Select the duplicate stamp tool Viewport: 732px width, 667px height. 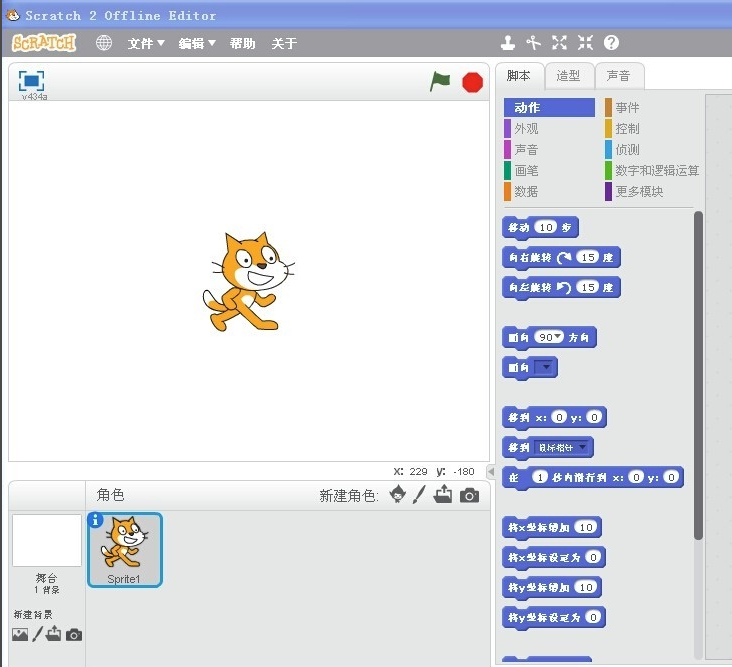tap(507, 43)
